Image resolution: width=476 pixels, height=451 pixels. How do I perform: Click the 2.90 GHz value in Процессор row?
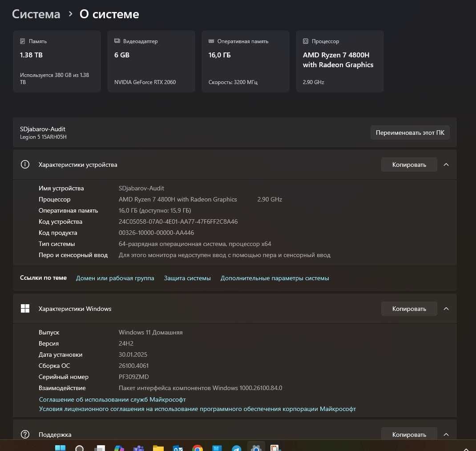pyautogui.click(x=270, y=199)
